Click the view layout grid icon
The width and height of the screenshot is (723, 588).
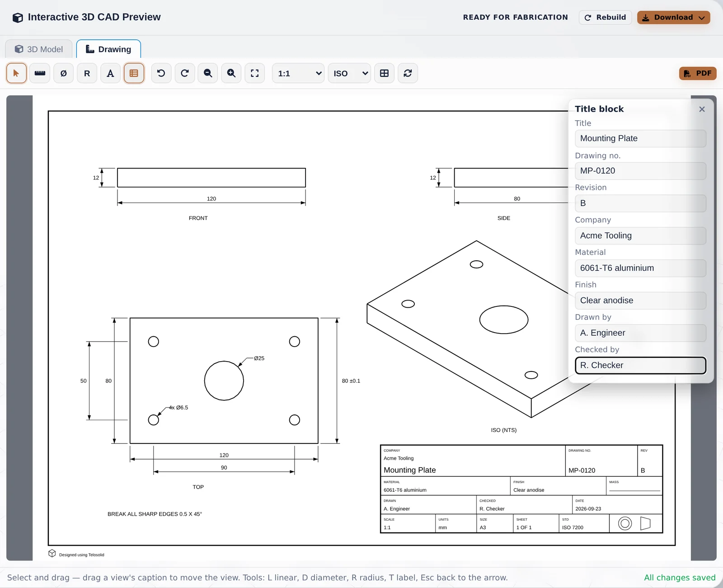coord(384,73)
